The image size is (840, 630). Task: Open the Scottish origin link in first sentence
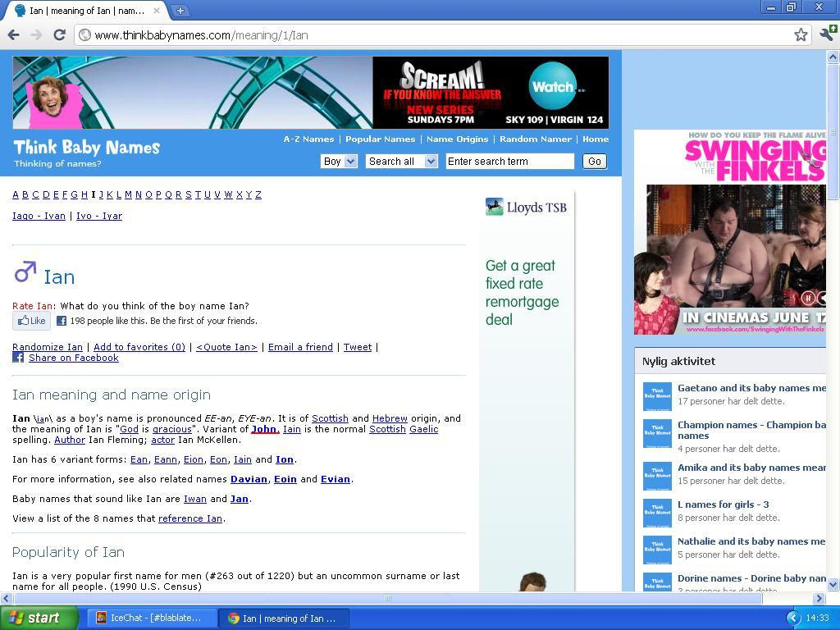coord(330,418)
